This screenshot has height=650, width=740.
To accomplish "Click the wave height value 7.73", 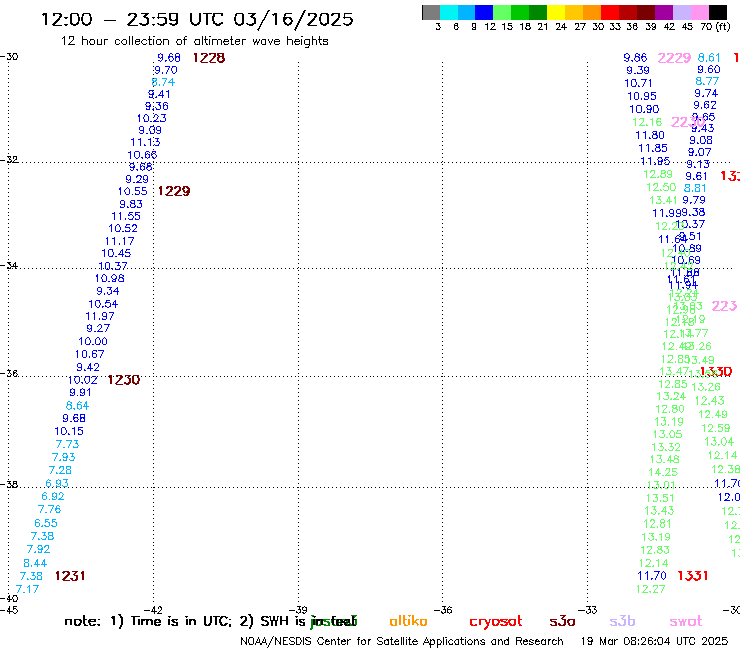I will (67, 444).
